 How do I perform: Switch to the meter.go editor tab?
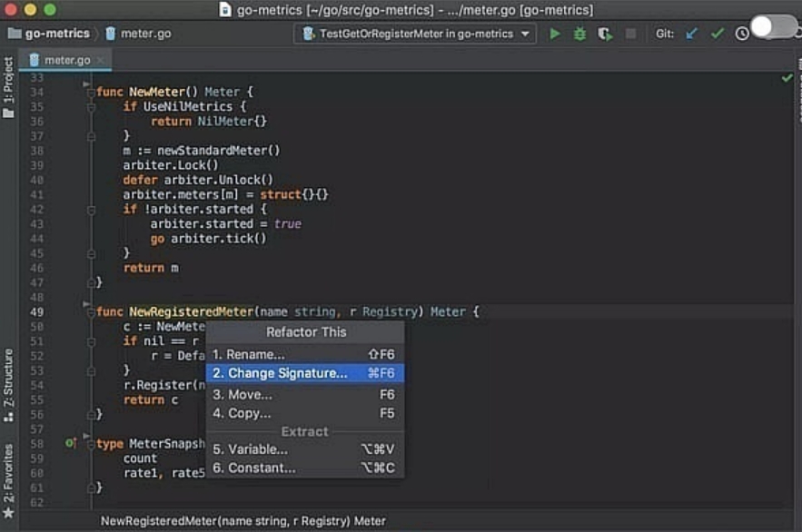[66, 60]
